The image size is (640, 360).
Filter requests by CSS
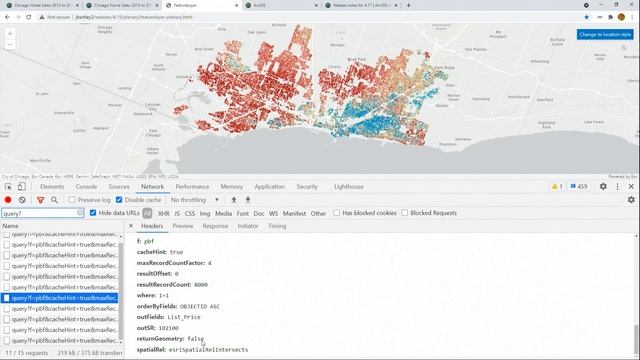[190, 213]
